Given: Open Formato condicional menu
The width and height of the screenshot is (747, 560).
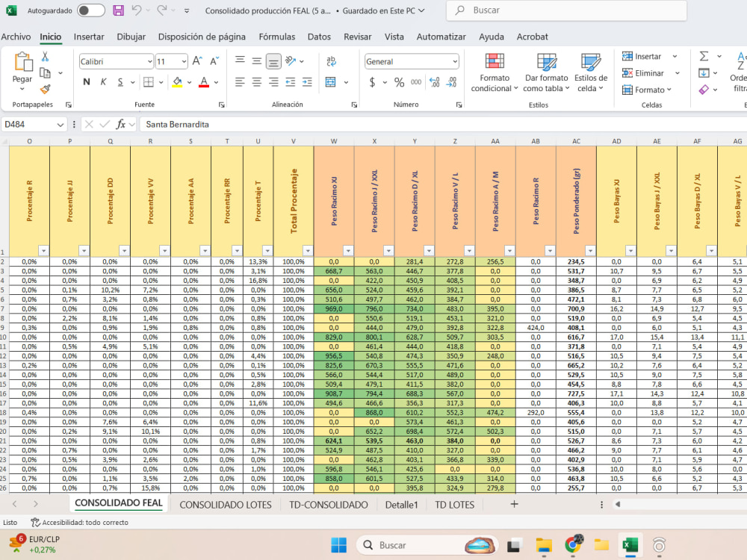Looking at the screenshot, I should [x=495, y=72].
